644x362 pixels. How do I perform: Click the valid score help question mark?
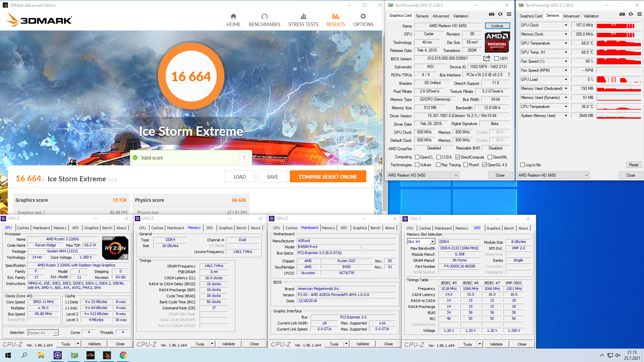[x=244, y=158]
